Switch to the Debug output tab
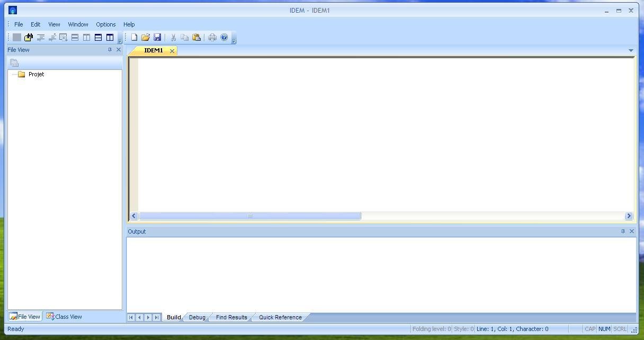644x340 pixels. click(x=196, y=317)
